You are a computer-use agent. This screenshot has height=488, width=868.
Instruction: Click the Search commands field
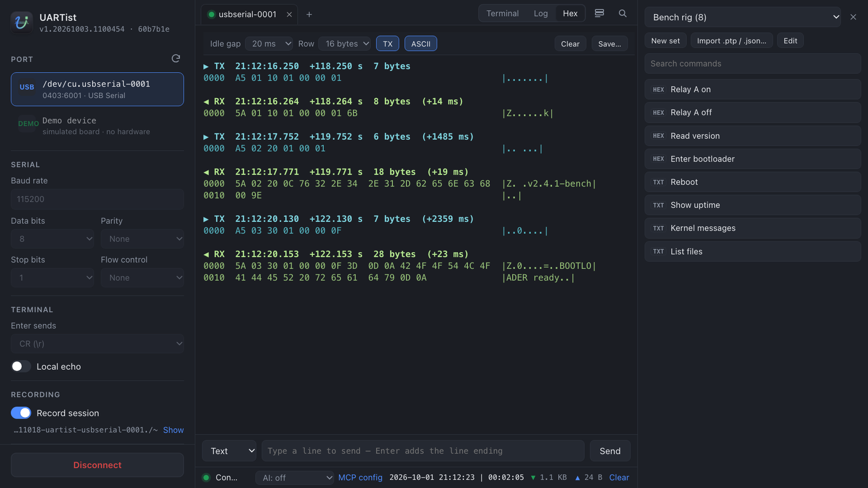753,63
